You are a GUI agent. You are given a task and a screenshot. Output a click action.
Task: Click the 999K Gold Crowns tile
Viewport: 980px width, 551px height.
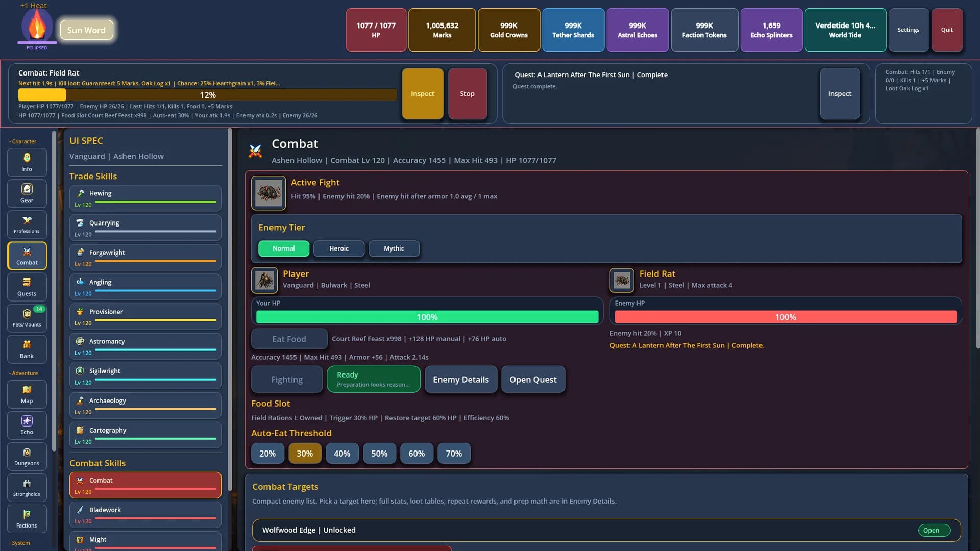coord(508,30)
